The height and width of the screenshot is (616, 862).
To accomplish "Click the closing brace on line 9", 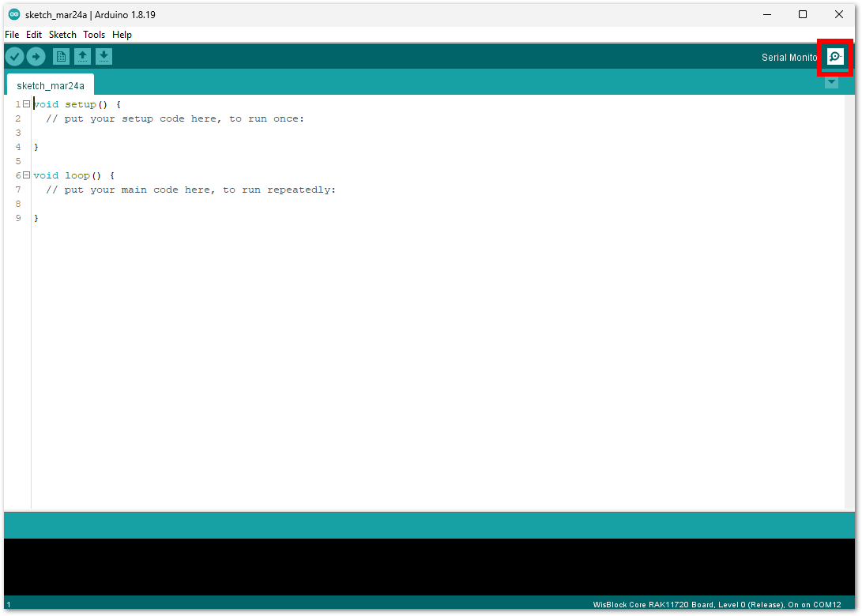I will click(36, 218).
